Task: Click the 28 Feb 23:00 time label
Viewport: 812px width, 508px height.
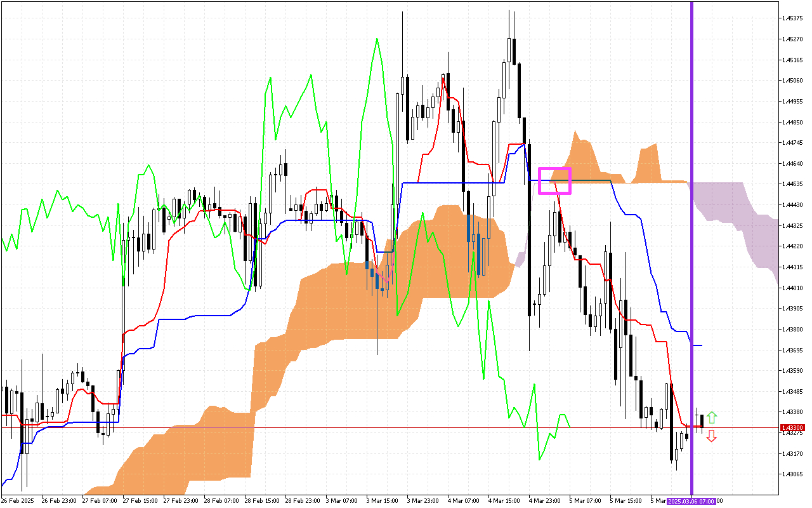Action: tap(303, 501)
